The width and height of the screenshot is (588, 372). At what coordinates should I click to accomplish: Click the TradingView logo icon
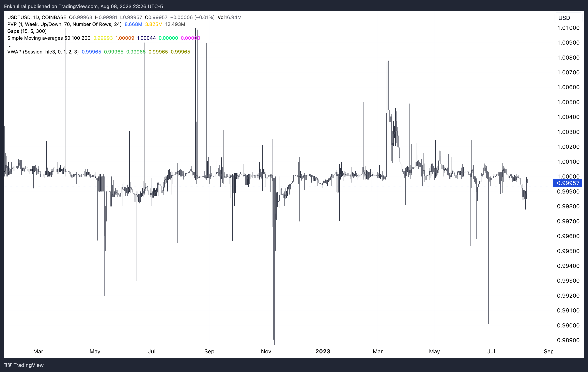8,365
